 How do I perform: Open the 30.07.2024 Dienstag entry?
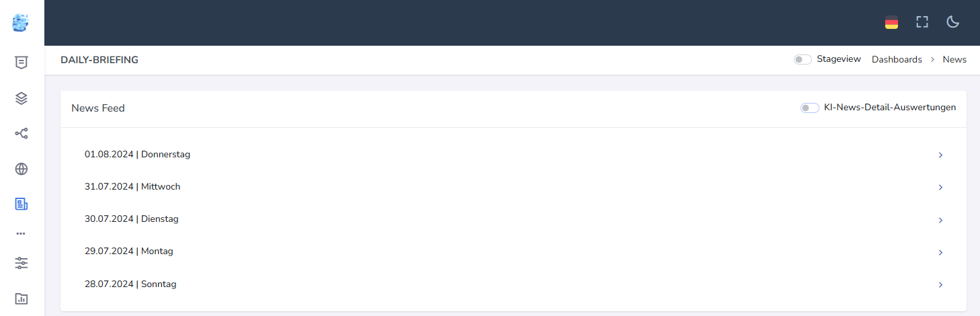pos(514,219)
